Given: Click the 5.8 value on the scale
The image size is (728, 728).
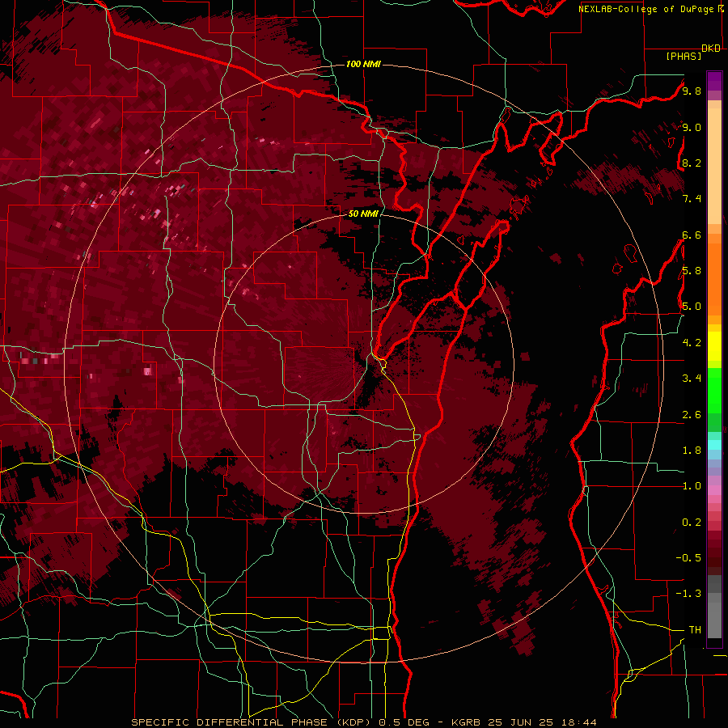Looking at the screenshot, I should click(x=692, y=271).
